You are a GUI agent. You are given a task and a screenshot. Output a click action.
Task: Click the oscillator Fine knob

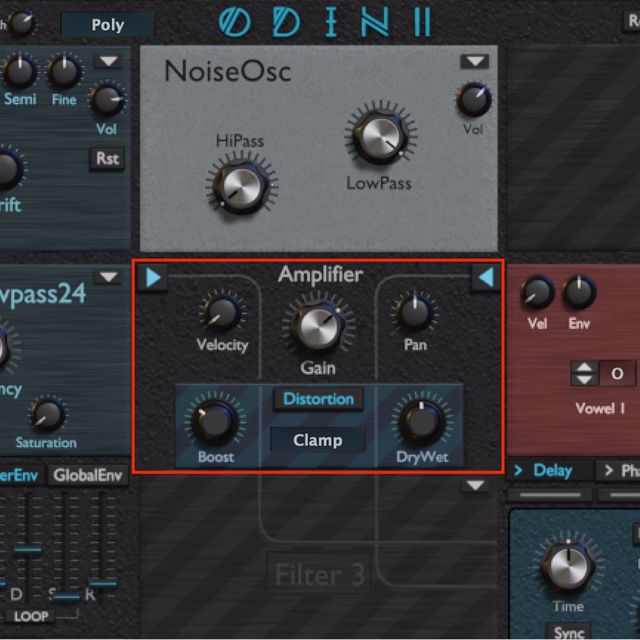tap(64, 71)
